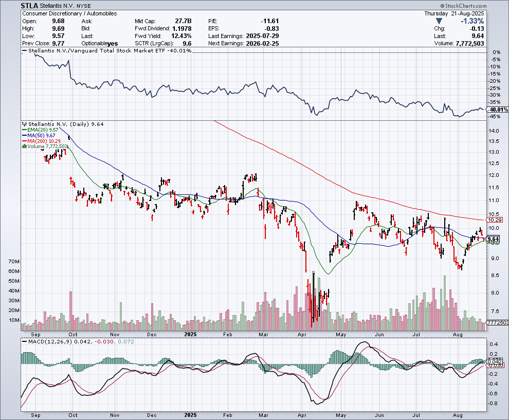Click the EPS value -0.83

[271, 29]
